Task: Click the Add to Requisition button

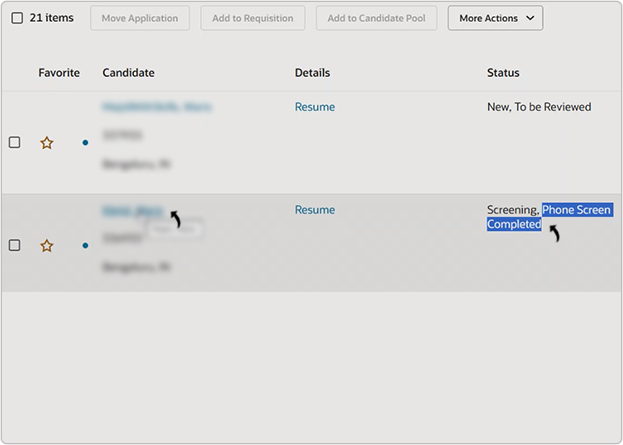Action: click(253, 18)
